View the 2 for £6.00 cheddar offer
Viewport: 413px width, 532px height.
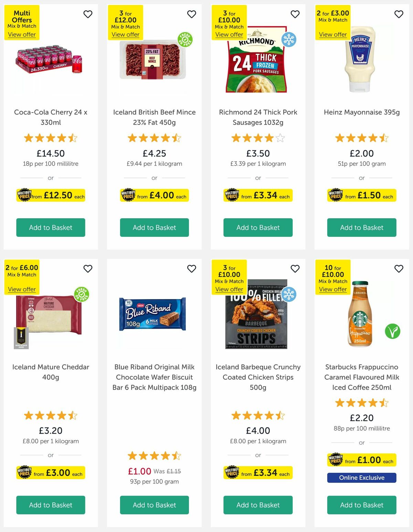click(21, 289)
